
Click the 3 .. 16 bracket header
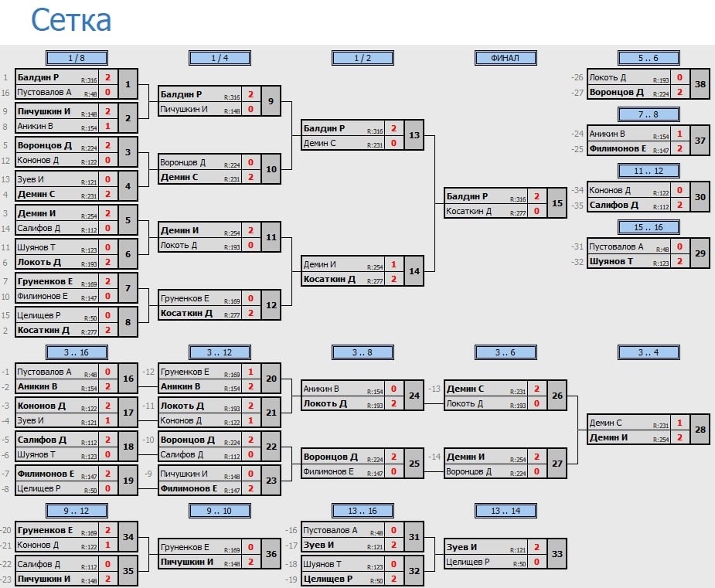(77, 352)
